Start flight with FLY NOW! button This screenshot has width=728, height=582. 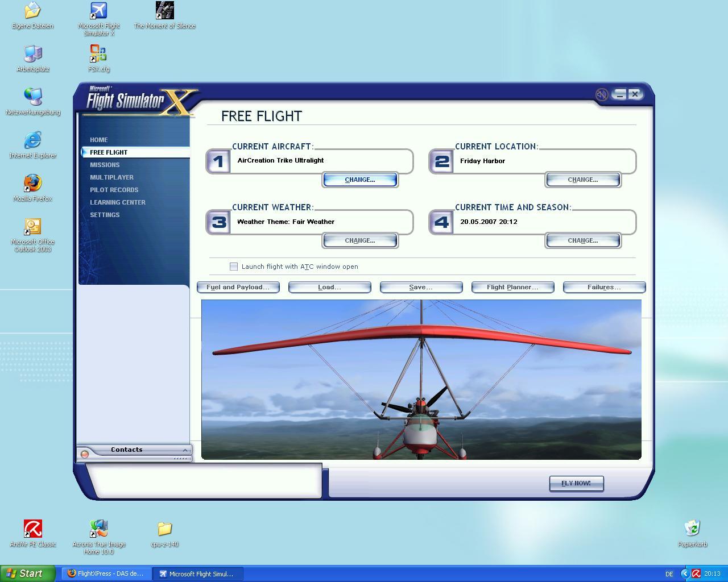tap(576, 483)
